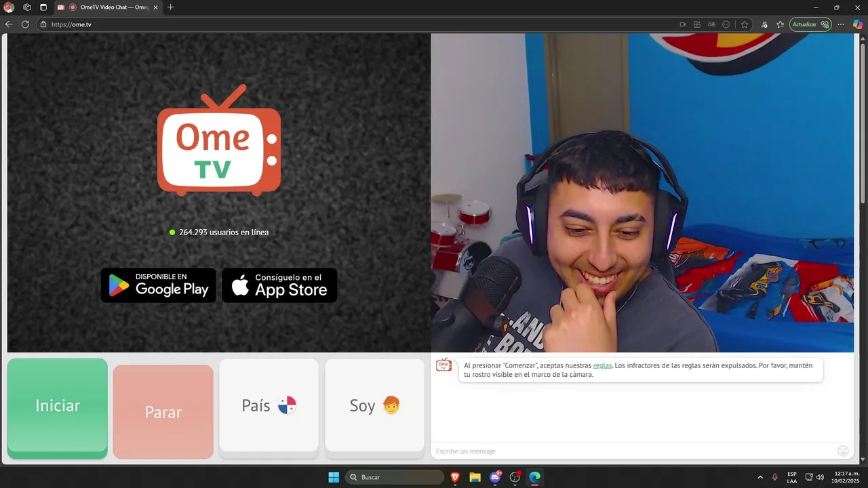
Task: Switch the ESP LAA input language
Action: [x=792, y=477]
